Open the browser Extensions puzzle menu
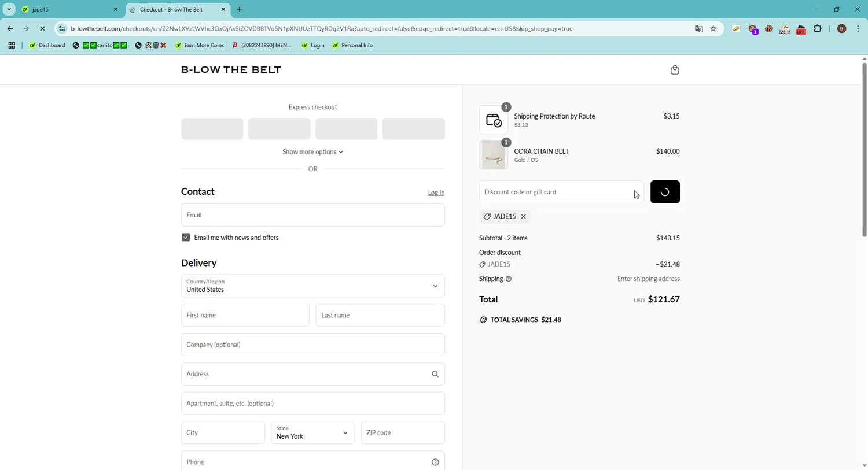The width and height of the screenshot is (868, 470). (x=818, y=29)
